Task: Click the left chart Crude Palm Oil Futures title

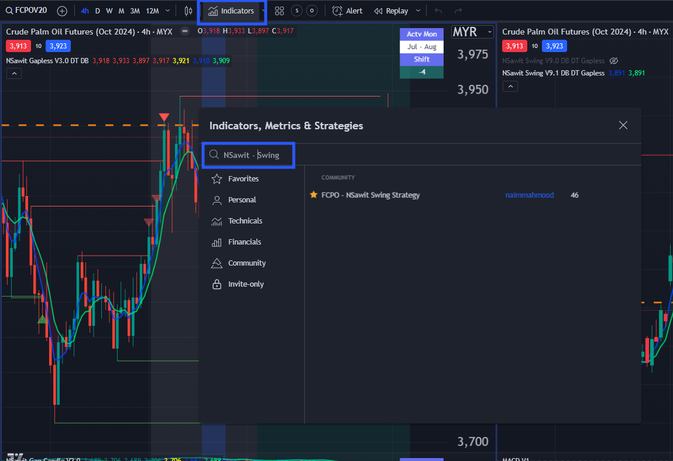Action: [x=89, y=31]
